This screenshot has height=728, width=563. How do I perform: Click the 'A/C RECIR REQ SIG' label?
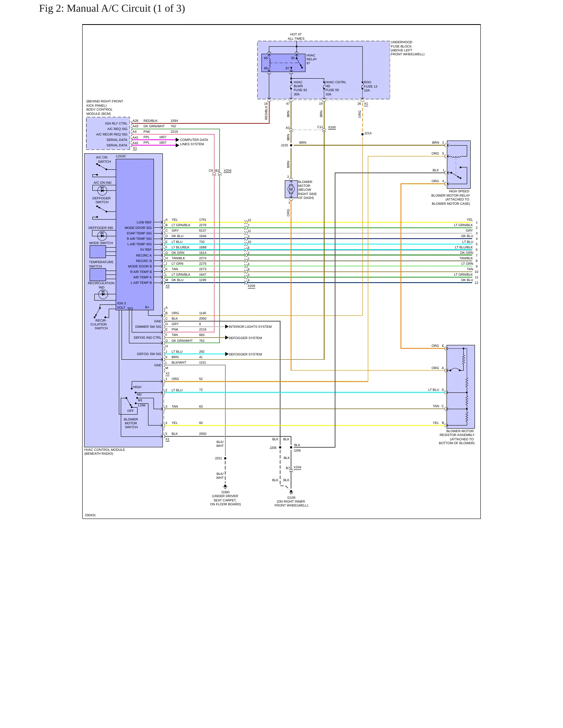click(112, 134)
